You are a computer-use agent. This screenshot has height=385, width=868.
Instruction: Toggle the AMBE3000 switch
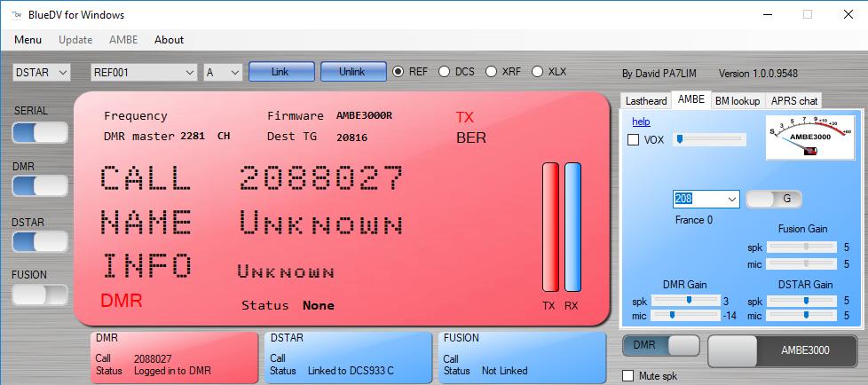783,350
